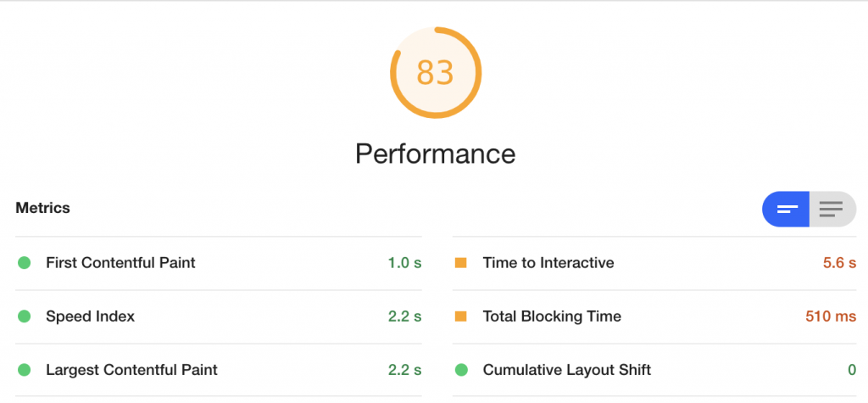Click the Performance category heading
Image resolution: width=868 pixels, height=403 pixels.
point(435,154)
